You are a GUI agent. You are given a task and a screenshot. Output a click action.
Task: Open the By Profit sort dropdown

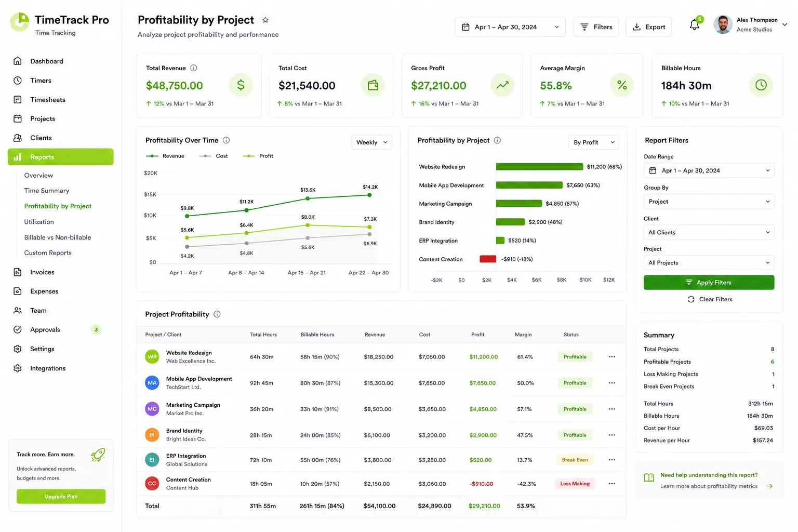pyautogui.click(x=594, y=142)
